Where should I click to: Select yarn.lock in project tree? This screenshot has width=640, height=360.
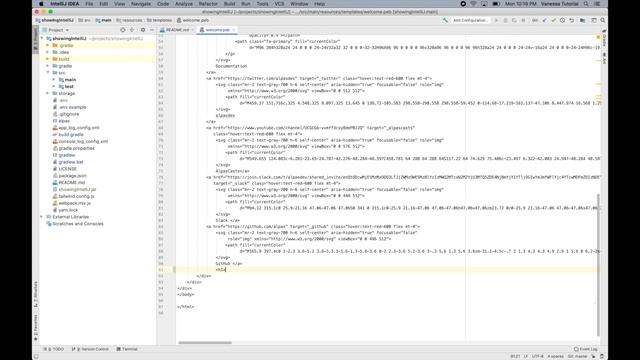click(x=68, y=210)
